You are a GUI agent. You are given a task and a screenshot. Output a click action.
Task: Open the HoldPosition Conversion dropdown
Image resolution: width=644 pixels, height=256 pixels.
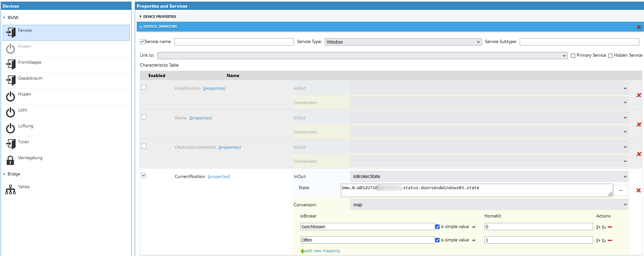489,102
